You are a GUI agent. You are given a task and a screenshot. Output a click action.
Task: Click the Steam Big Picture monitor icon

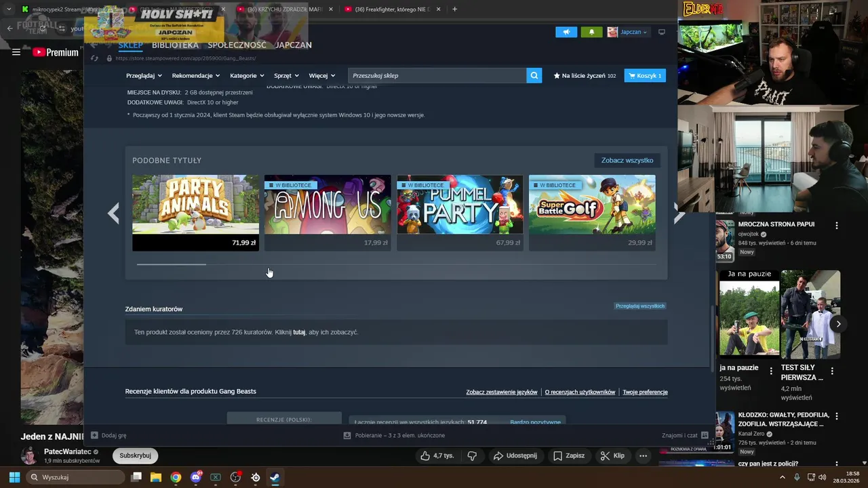click(662, 32)
